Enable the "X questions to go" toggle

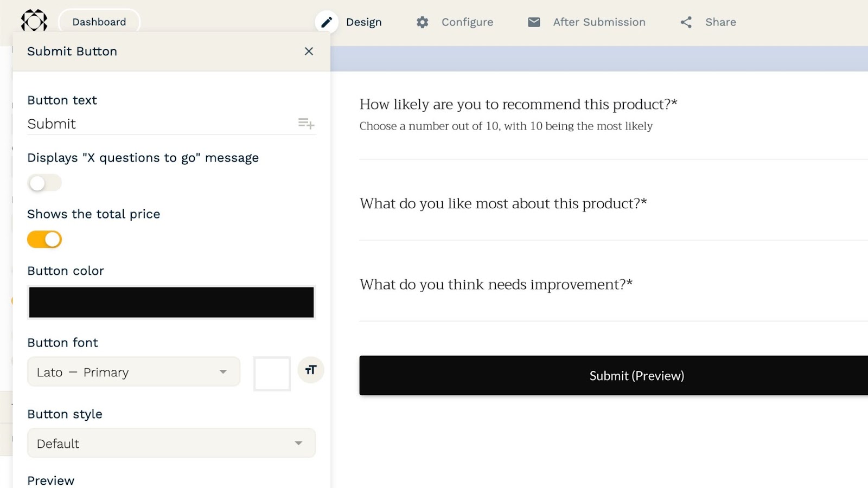[x=44, y=183]
